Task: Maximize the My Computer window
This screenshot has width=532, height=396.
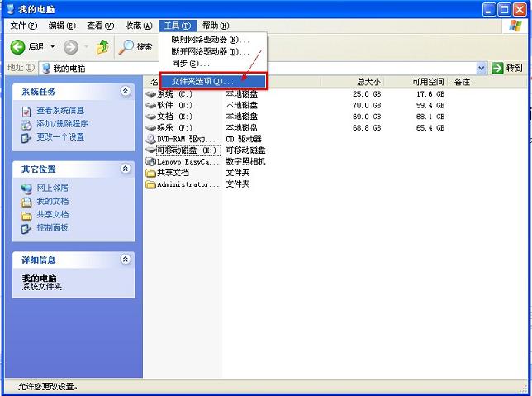Action: click(504, 10)
